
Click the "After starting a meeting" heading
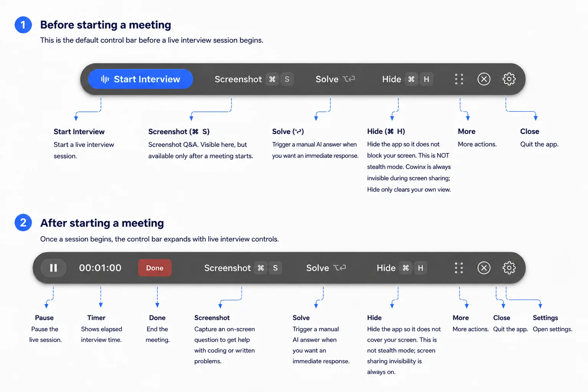102,223
